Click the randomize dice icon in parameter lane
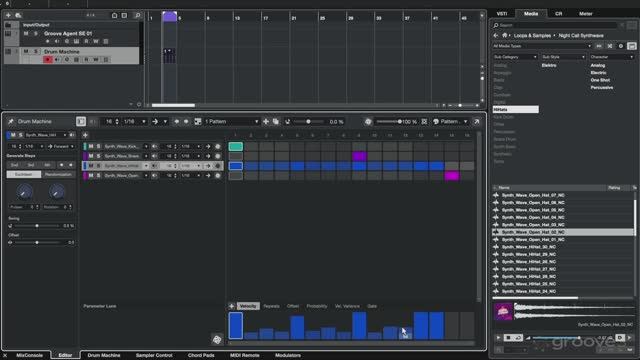This screenshot has width=640, height=360. pos(217,339)
